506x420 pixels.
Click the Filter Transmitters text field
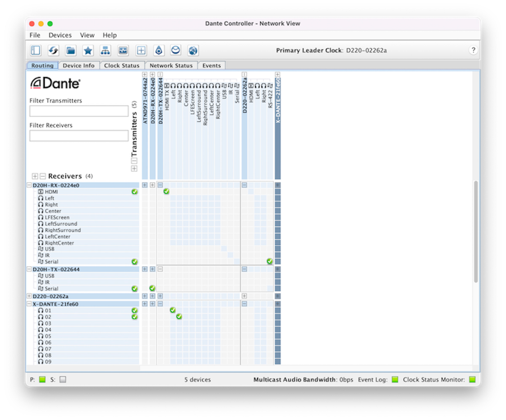[x=79, y=111]
